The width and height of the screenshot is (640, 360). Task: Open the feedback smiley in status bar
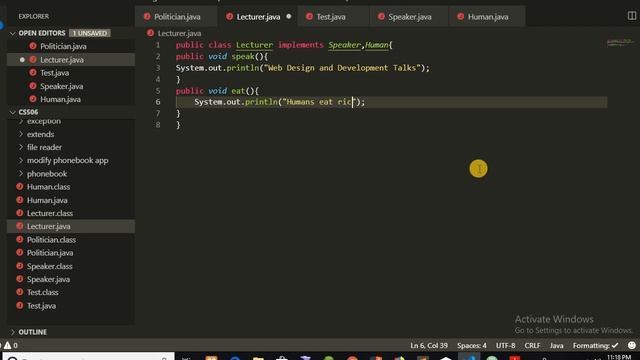pyautogui.click(x=632, y=345)
